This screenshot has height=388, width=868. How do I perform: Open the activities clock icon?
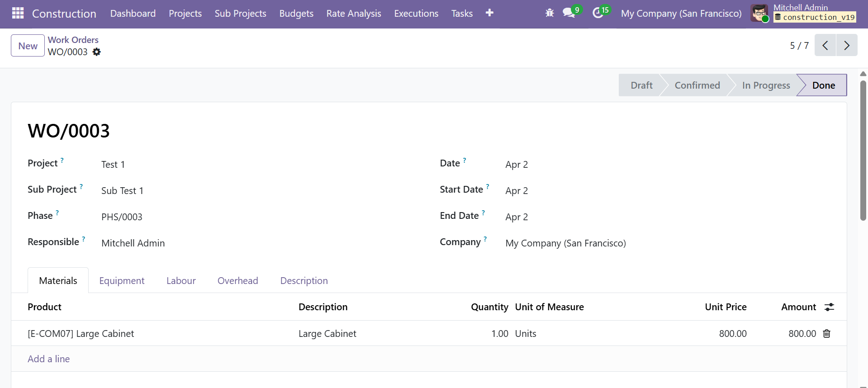click(x=598, y=13)
